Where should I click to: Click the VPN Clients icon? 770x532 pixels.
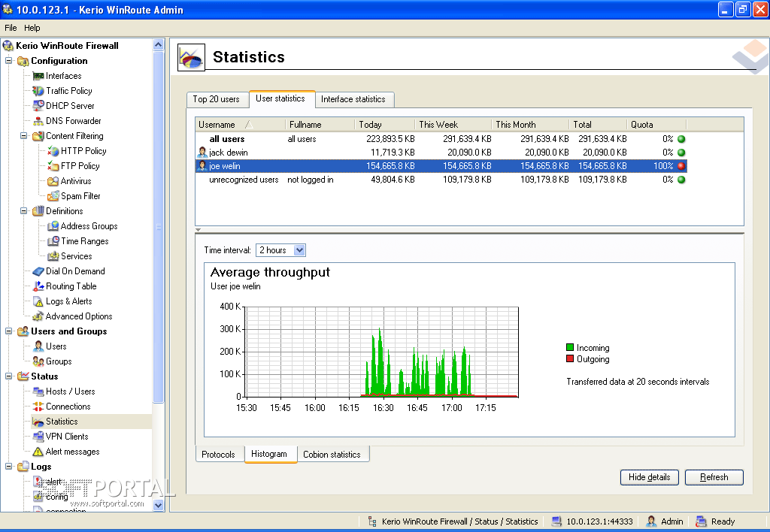tap(38, 437)
